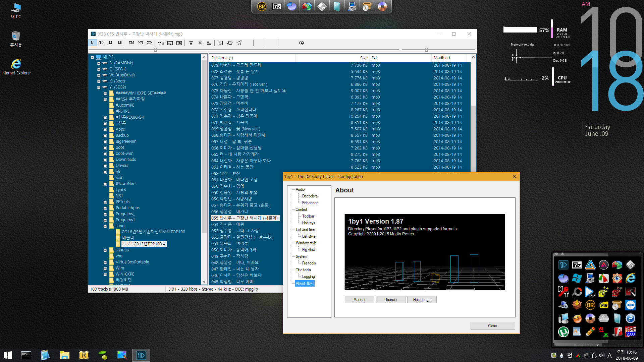
Task: Skip to next track in 1by1
Action: click(120, 43)
